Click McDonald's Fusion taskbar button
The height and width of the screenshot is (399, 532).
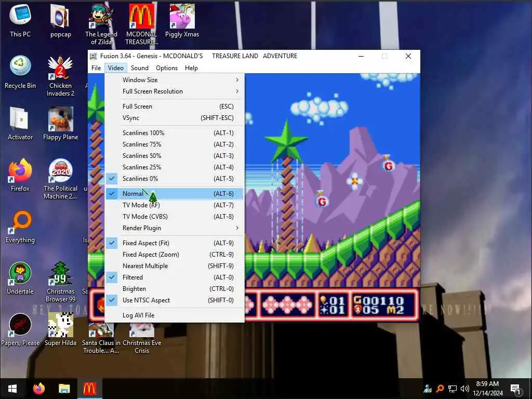89,389
